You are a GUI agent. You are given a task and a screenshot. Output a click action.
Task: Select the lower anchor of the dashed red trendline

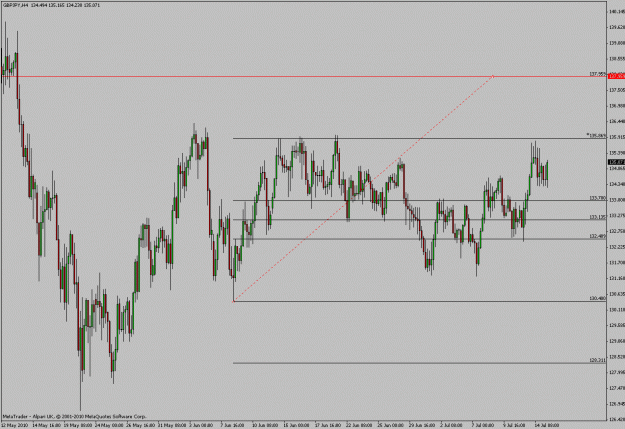tap(234, 301)
